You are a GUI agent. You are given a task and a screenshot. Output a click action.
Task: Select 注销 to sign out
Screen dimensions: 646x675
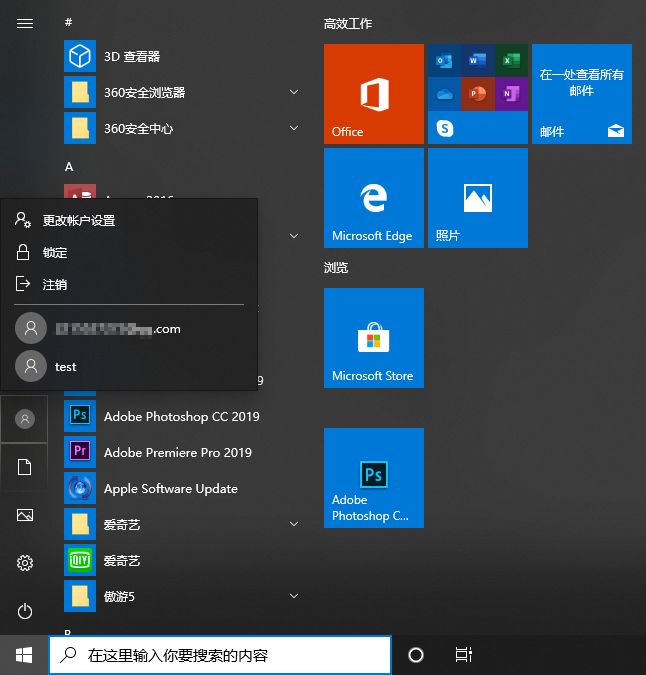(129, 284)
